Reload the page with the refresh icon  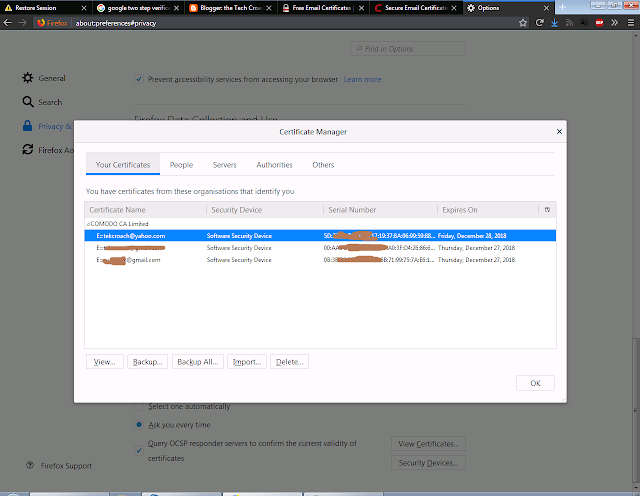click(x=540, y=23)
